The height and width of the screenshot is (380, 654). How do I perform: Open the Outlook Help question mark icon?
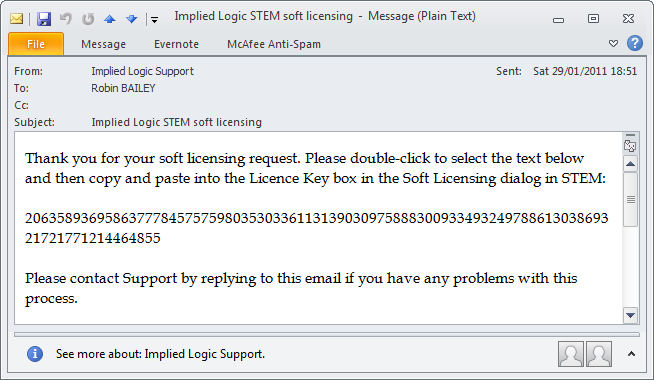coord(635,43)
